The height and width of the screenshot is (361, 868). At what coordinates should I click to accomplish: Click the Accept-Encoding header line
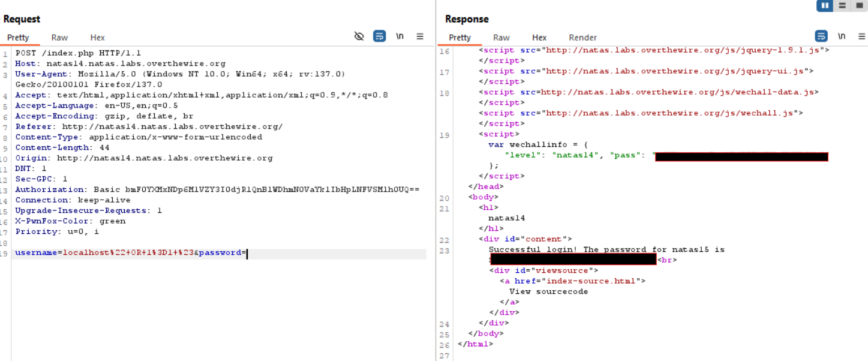pos(104,116)
